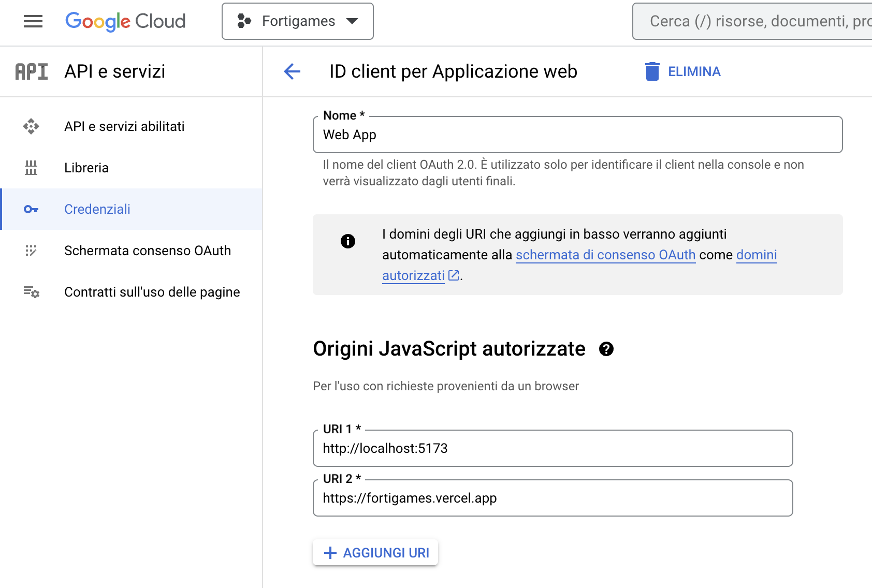Image resolution: width=872 pixels, height=588 pixels.
Task: Click the Credenziali key icon
Action: [x=31, y=209]
